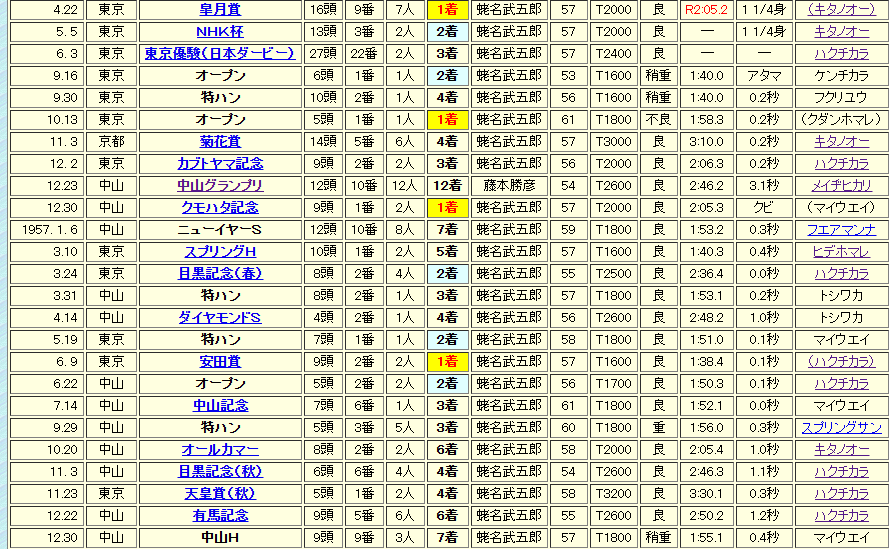Click the 中山H race name
The width and height of the screenshot is (889, 549).
click(x=220, y=538)
